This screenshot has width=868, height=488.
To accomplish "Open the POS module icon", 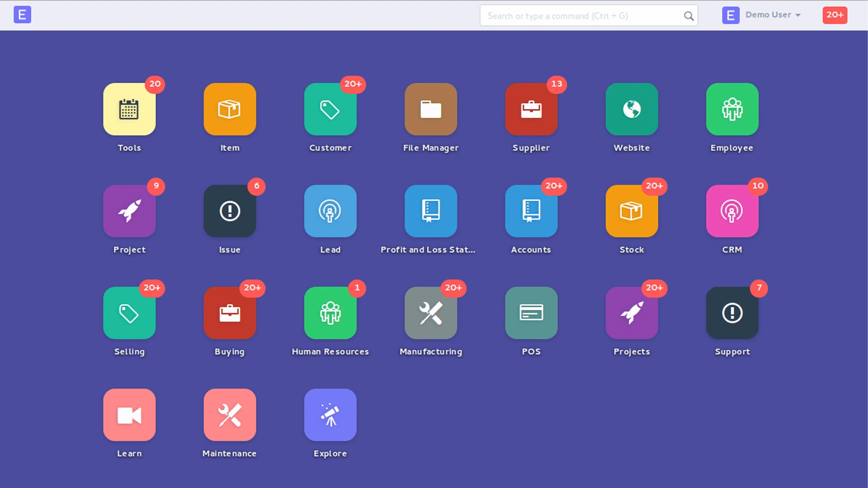I will (531, 313).
